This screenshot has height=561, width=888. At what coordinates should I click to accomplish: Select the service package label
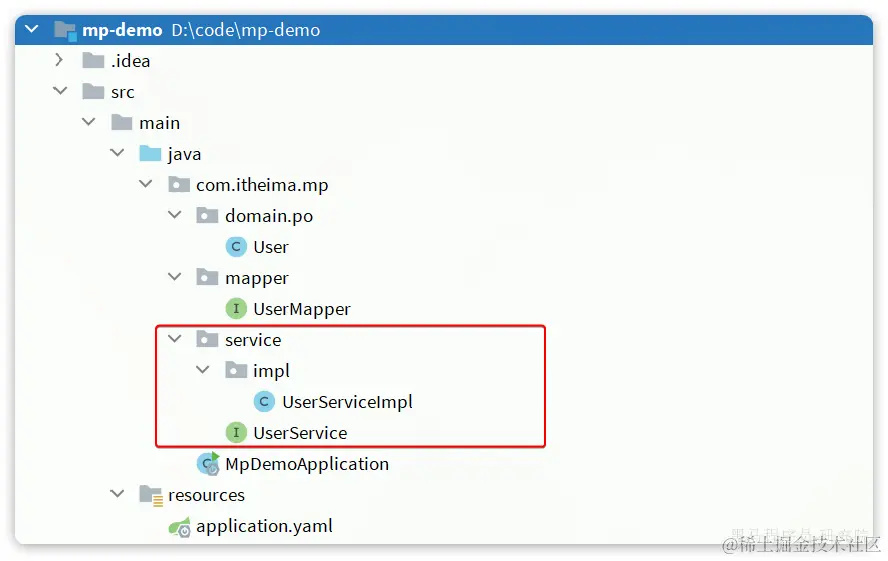pyautogui.click(x=253, y=340)
